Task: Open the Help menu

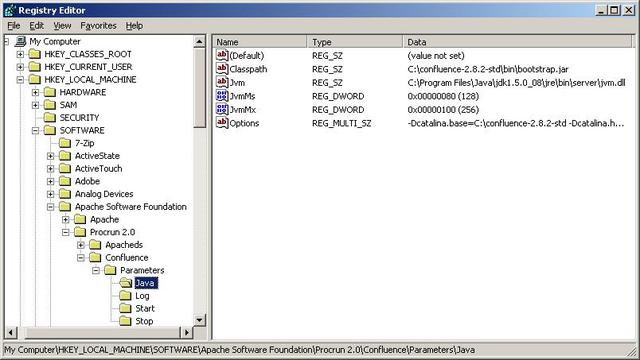Action: click(x=134, y=26)
